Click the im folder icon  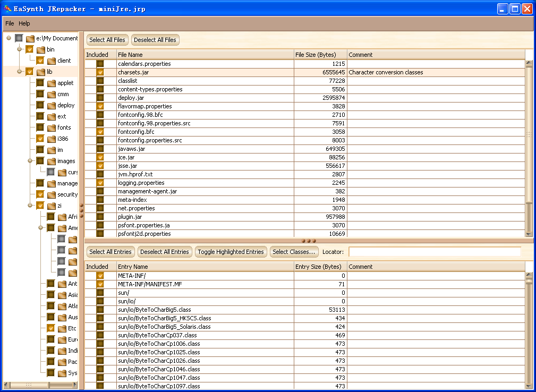(52, 150)
